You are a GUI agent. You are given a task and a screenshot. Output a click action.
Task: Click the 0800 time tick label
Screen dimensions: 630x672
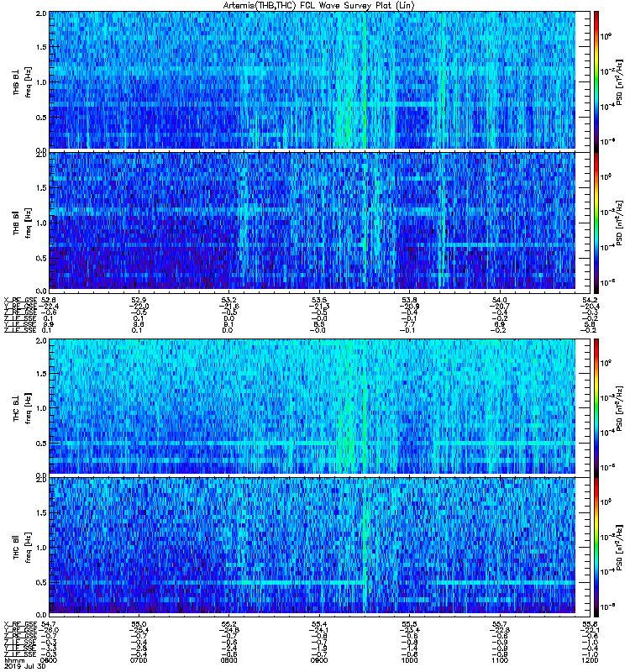[x=228, y=660]
